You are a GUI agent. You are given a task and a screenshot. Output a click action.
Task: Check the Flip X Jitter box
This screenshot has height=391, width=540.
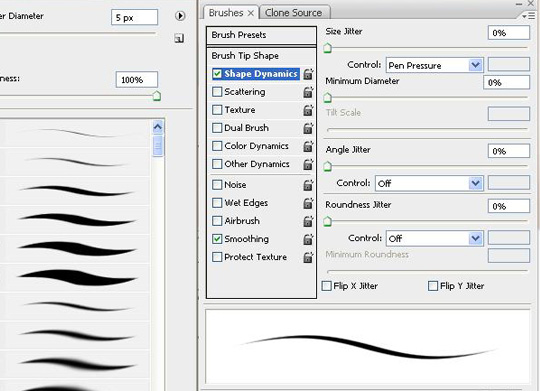click(x=326, y=286)
